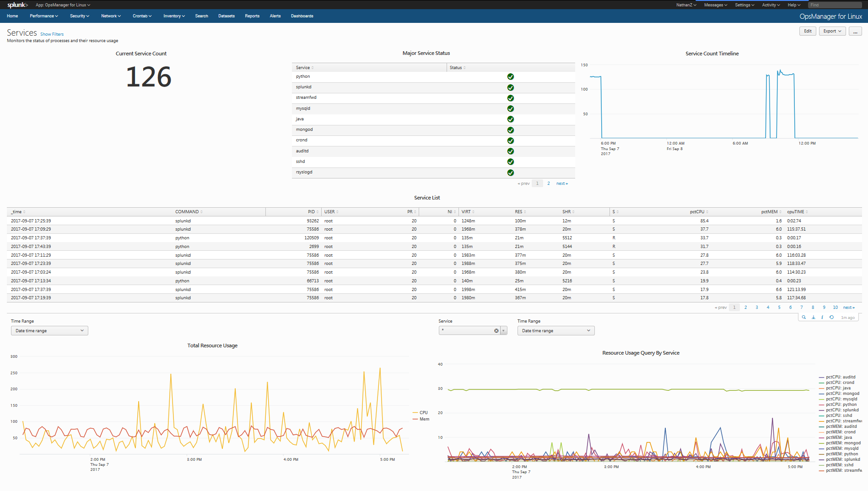Open the Reports nav item
This screenshot has width=868, height=491.
(x=252, y=16)
